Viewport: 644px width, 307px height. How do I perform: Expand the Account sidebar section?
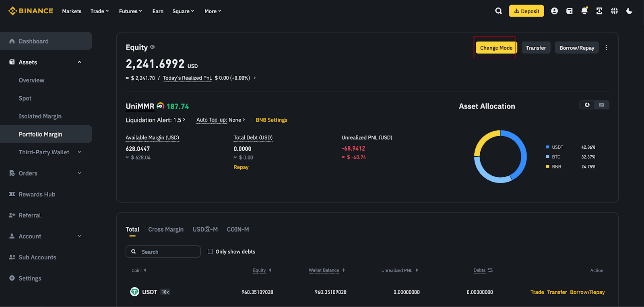click(x=79, y=236)
